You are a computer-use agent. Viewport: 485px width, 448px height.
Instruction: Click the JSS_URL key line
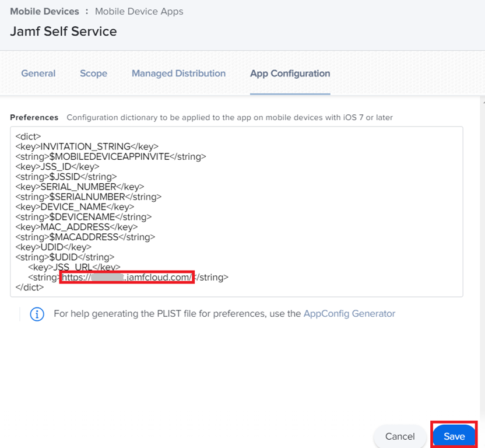pyautogui.click(x=74, y=267)
